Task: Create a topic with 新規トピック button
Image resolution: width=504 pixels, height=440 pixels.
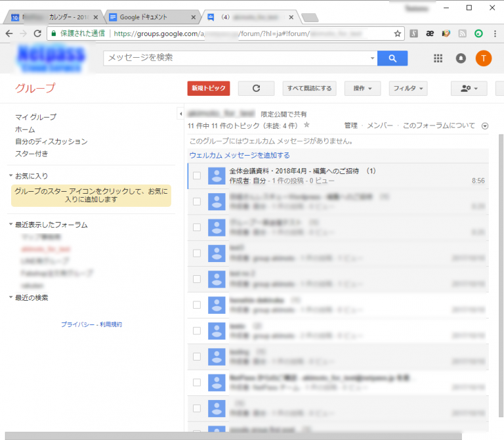Action: pyautogui.click(x=208, y=88)
